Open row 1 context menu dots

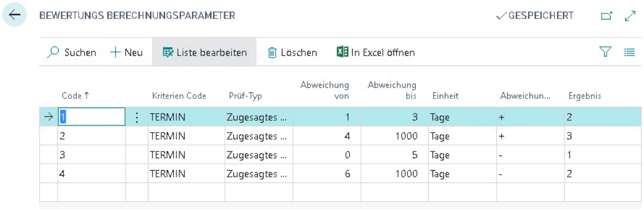coord(137,117)
